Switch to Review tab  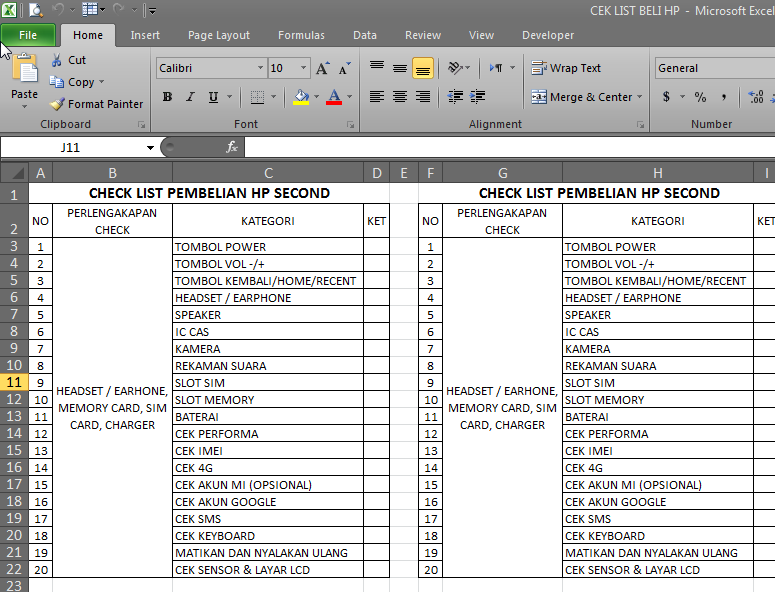click(423, 35)
